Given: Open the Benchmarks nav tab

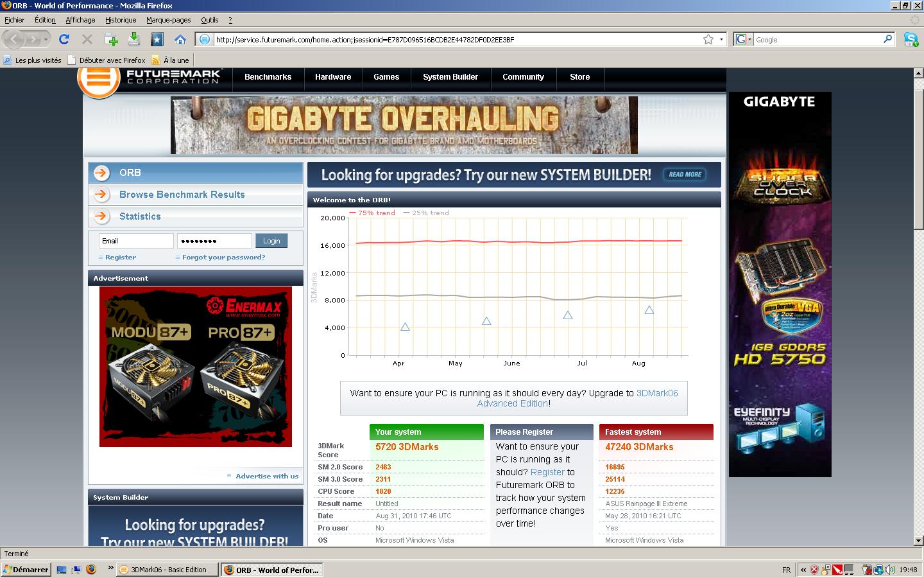Looking at the screenshot, I should click(x=268, y=77).
